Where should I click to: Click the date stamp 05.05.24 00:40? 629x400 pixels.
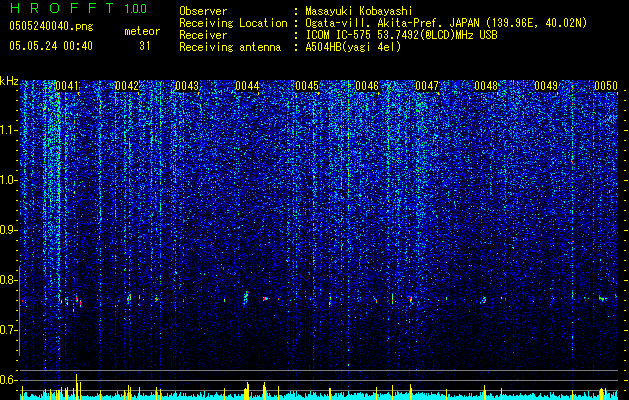click(x=51, y=46)
